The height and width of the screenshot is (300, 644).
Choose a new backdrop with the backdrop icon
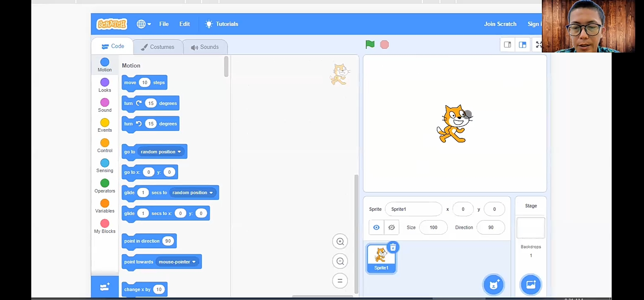point(531,285)
